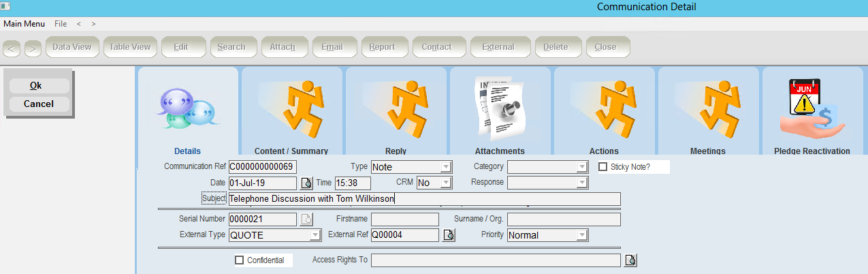Expand the Type dropdown showing Note
This screenshot has height=274, width=868.
tap(446, 166)
